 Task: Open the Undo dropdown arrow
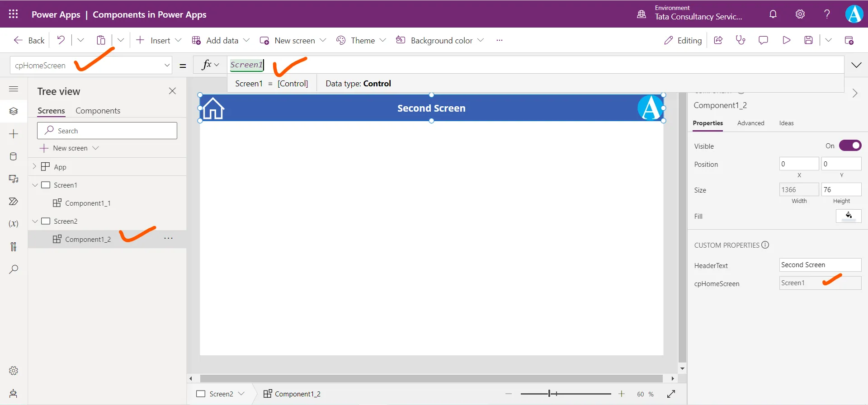[80, 40]
